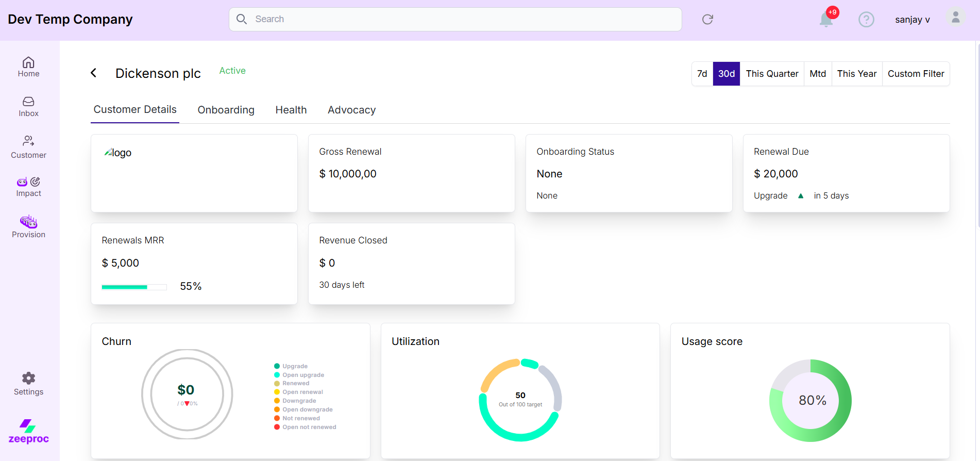
Task: Open the Impact sidebar icon
Action: click(28, 187)
